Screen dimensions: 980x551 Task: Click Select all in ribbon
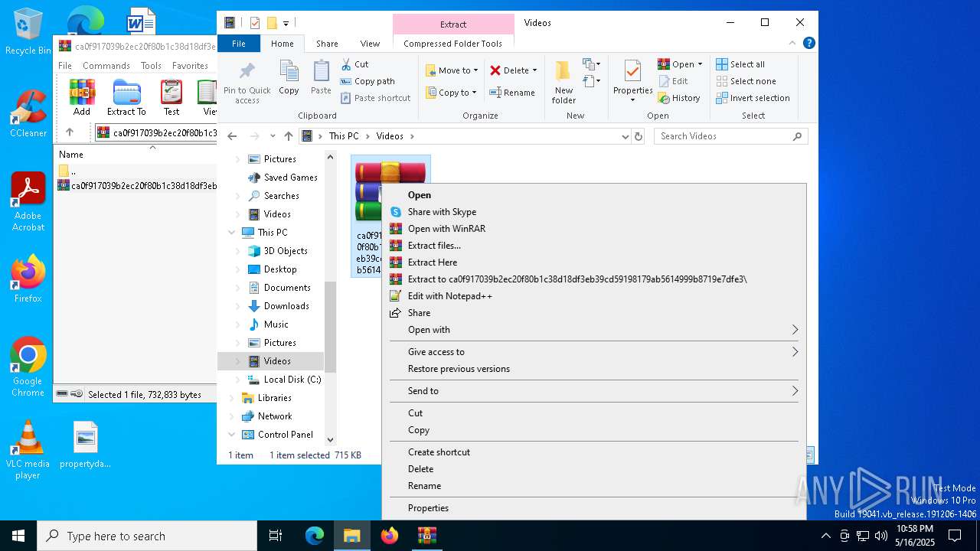(740, 64)
